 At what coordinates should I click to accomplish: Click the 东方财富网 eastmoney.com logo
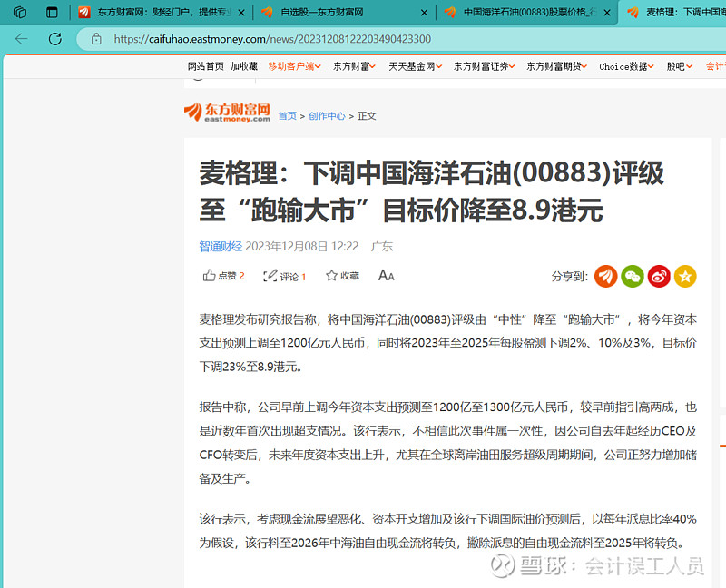[x=227, y=113]
